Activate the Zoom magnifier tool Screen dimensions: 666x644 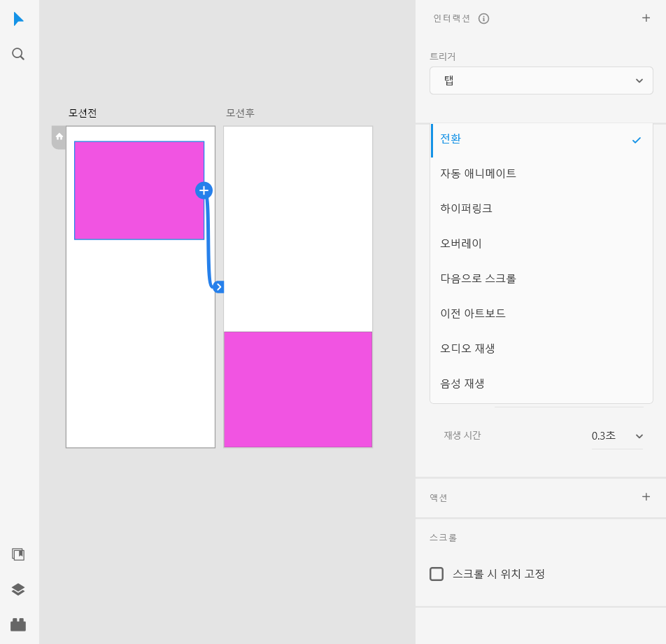(18, 54)
